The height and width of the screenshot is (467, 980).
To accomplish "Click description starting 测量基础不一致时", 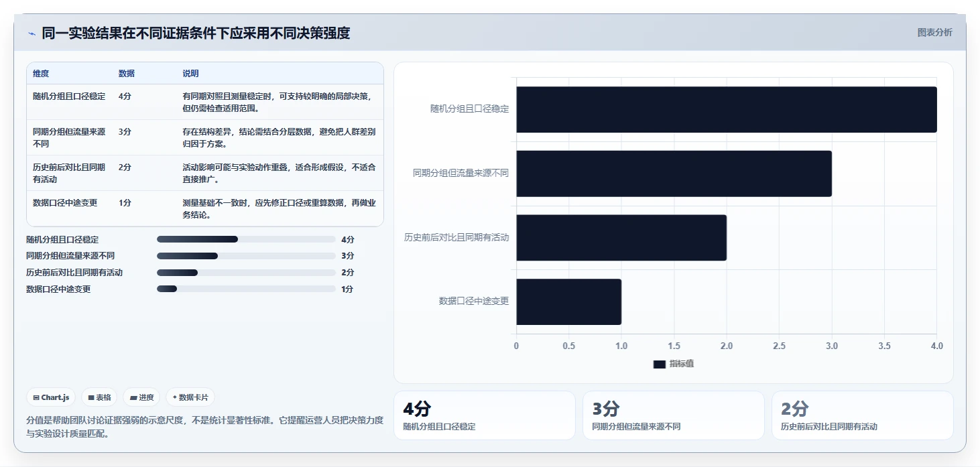I will click(x=279, y=209).
